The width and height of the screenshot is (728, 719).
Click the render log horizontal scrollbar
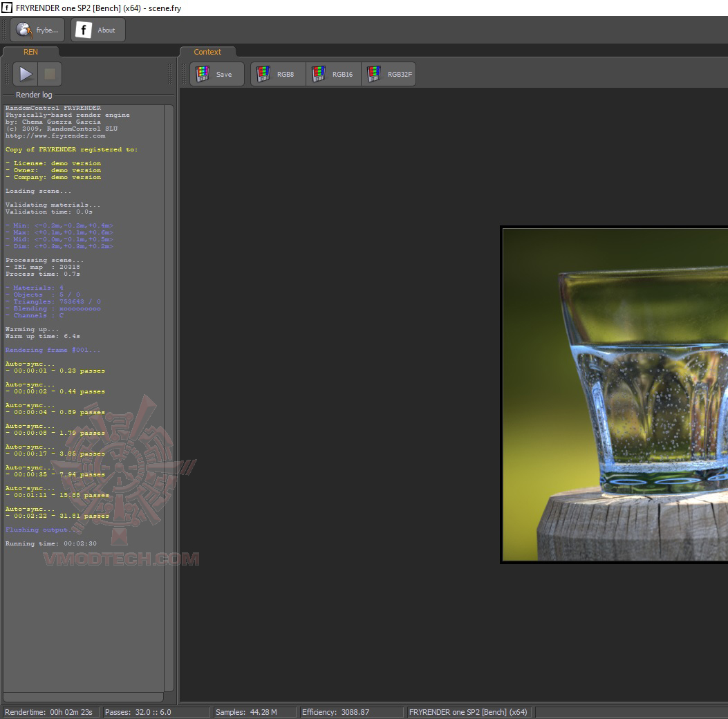point(83,697)
